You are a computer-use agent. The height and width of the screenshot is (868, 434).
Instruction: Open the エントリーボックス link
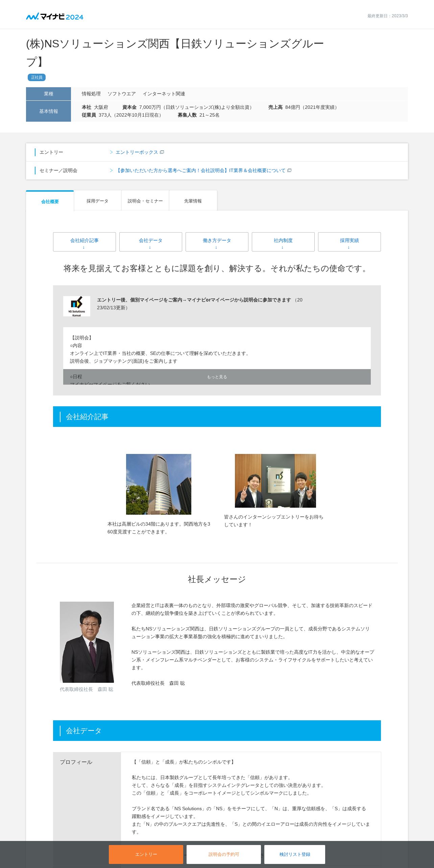[x=137, y=152]
